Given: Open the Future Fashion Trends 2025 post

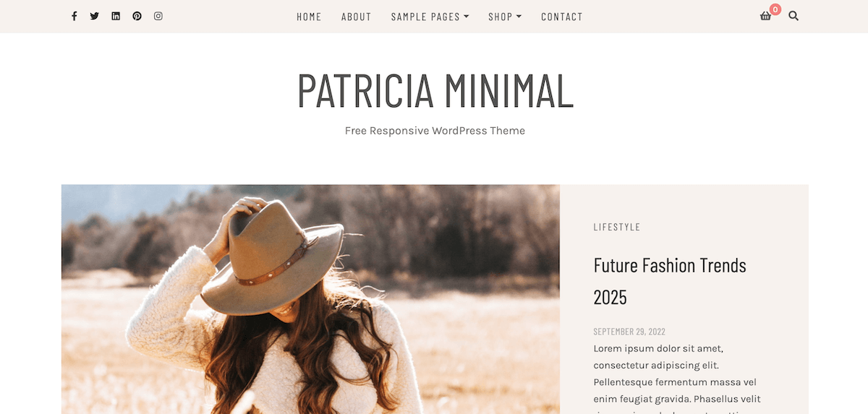Looking at the screenshot, I should point(670,280).
